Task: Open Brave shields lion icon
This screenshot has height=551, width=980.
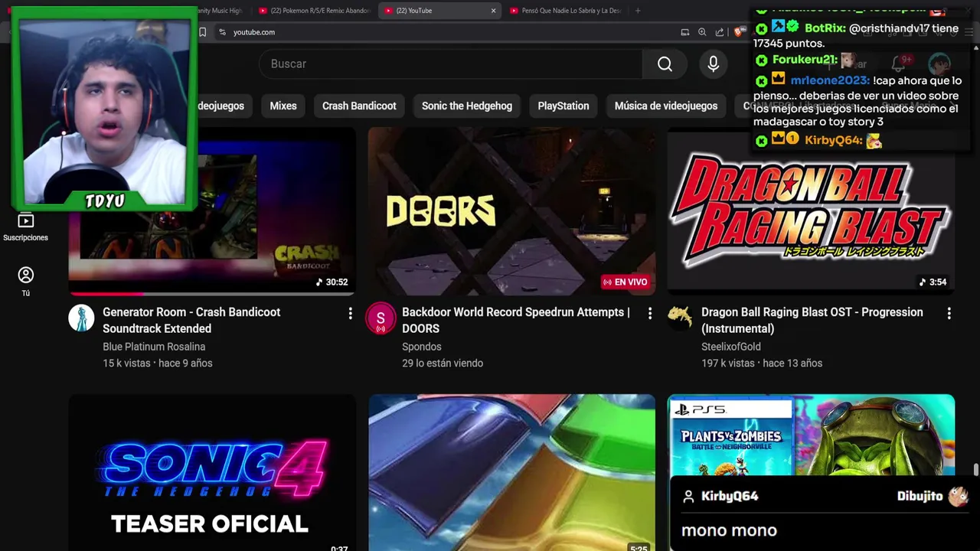Action: click(x=738, y=32)
